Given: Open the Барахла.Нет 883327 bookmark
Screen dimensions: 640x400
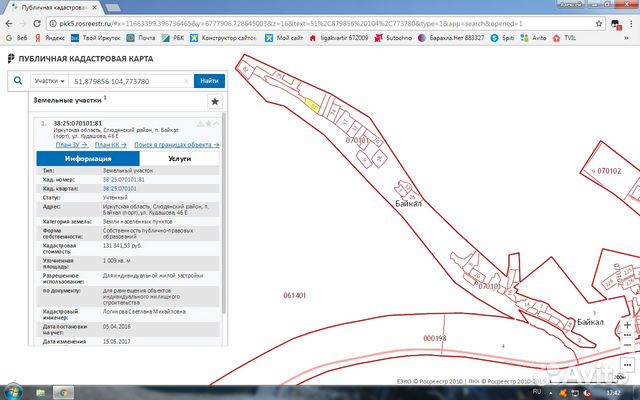Looking at the screenshot, I should tap(451, 38).
